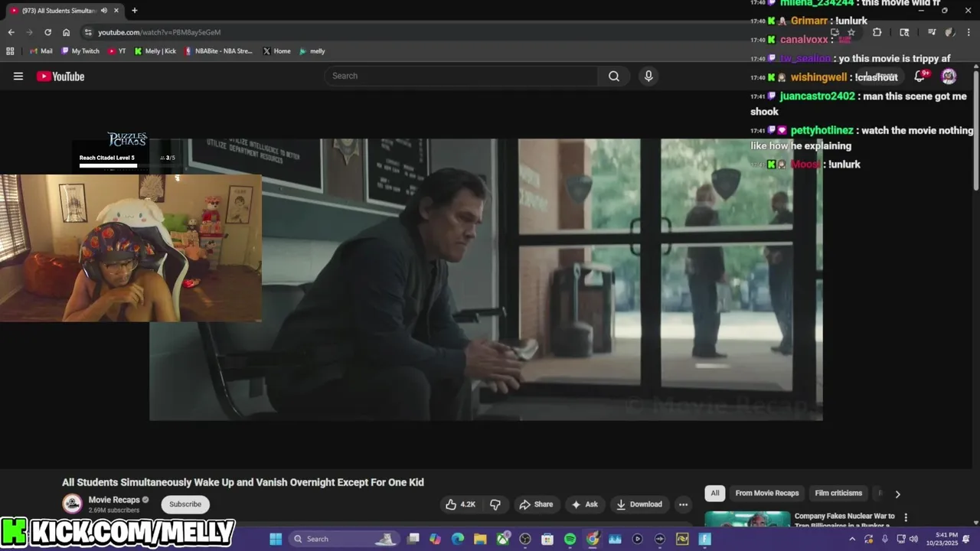Screen dimensions: 980x551
Task: View site information icon in address bar
Action: (x=88, y=32)
